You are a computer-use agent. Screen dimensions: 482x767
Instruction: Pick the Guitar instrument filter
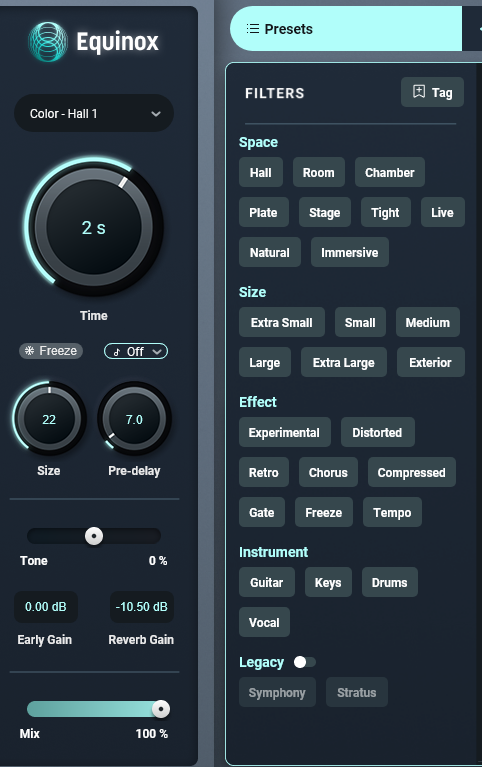pos(267,583)
